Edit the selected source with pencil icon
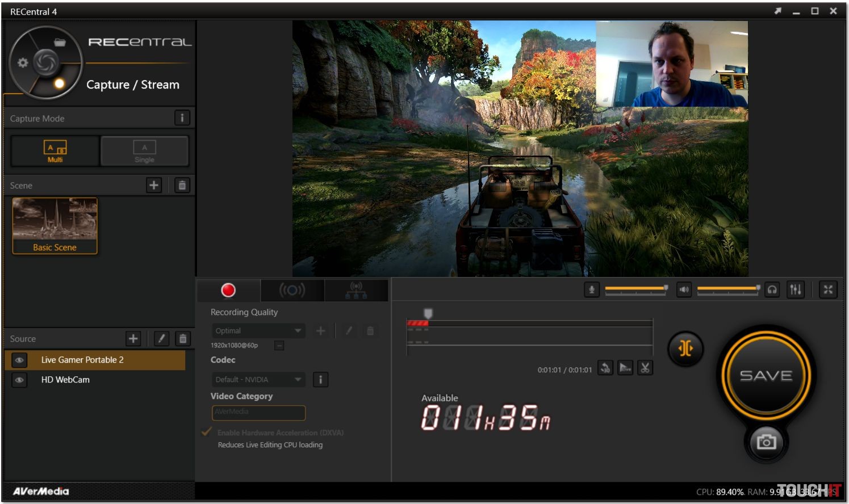 pos(161,339)
